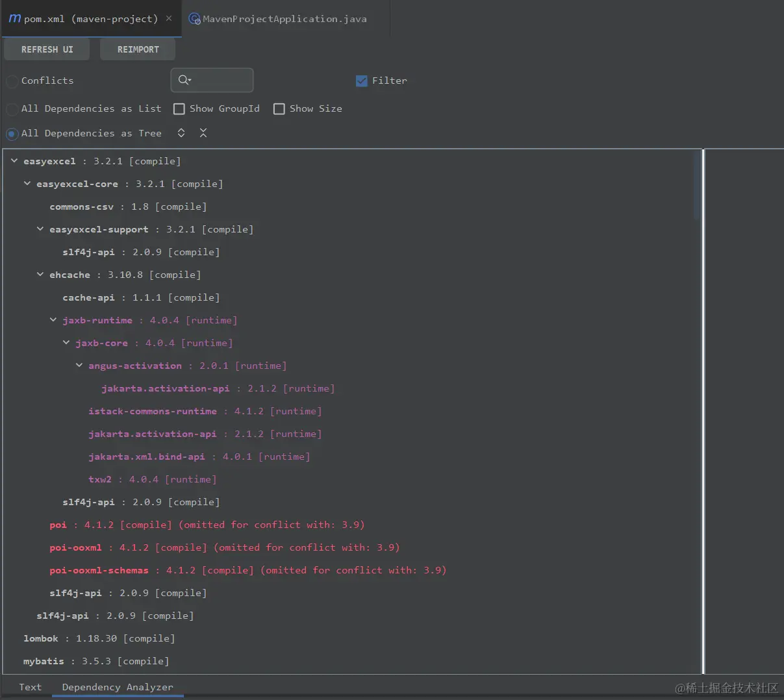This screenshot has width=784, height=700.
Task: Select the conflicting poi : 4.1.2 entry
Action: pyautogui.click(x=207, y=525)
